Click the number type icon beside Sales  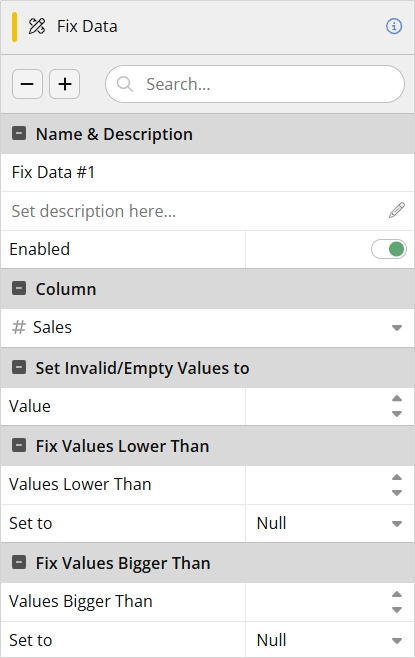coord(19,327)
